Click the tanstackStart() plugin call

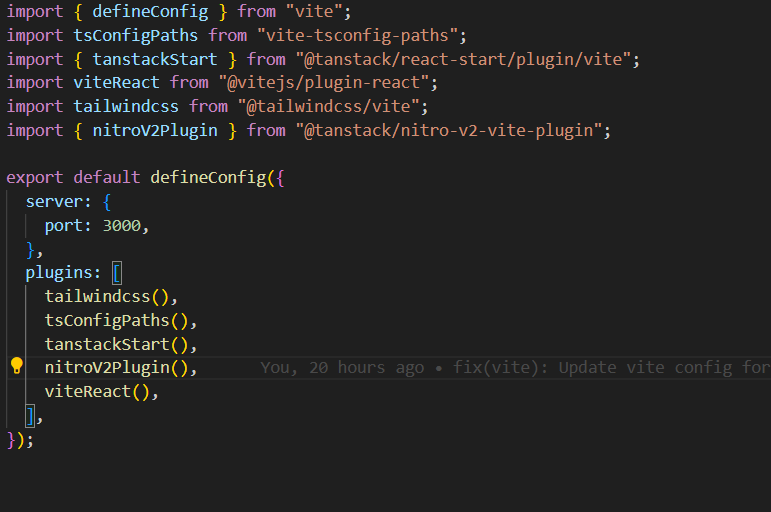[117, 345]
